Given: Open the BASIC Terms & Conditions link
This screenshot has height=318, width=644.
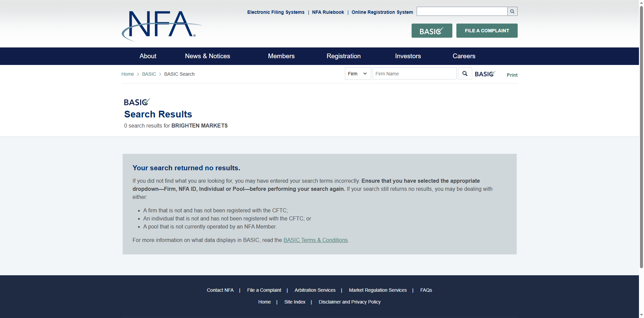Looking at the screenshot, I should click(x=316, y=240).
